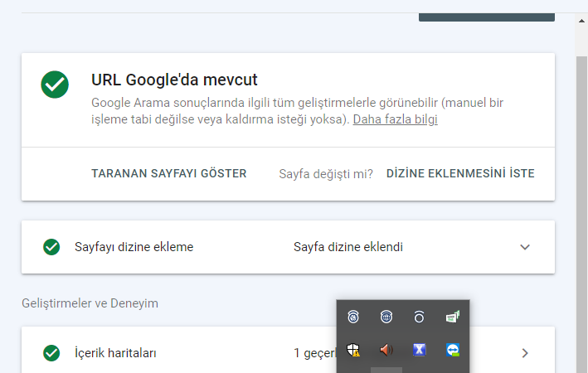
Task: Open the grid globe ring tray icon
Action: (x=386, y=317)
